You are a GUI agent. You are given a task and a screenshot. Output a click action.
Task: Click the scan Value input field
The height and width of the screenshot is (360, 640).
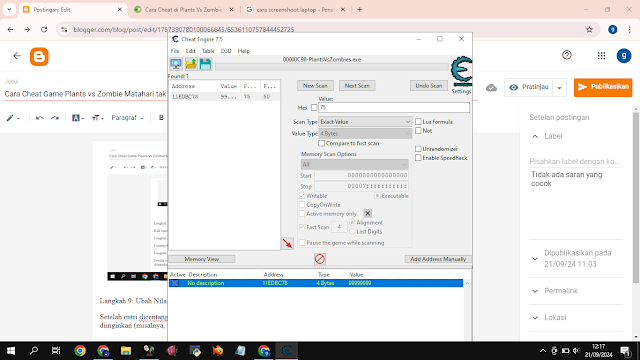[394, 107]
